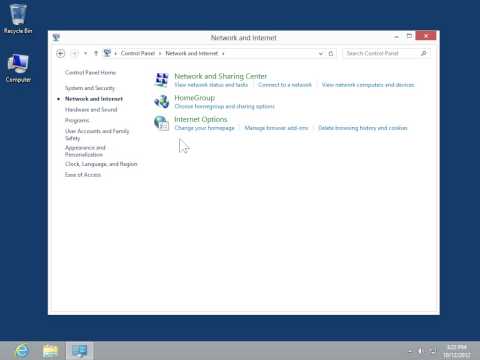Open Programs category in sidebar
This screenshot has height=360, width=480.
point(77,120)
